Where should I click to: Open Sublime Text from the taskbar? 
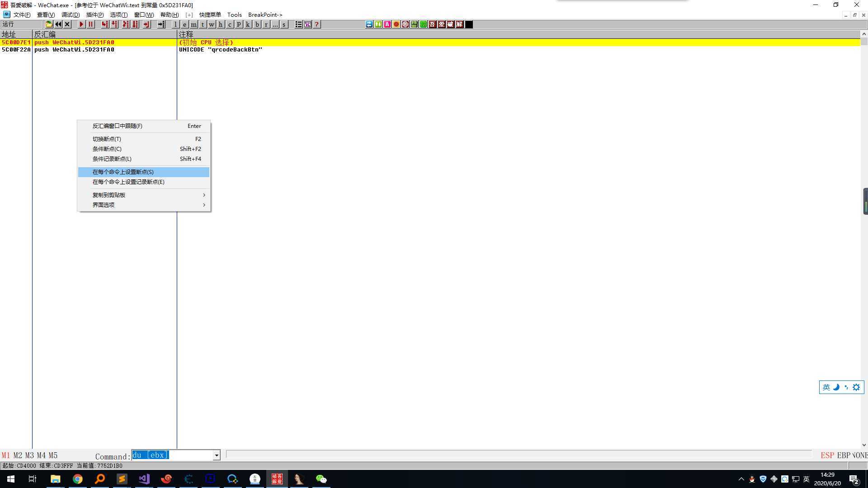pos(122,479)
